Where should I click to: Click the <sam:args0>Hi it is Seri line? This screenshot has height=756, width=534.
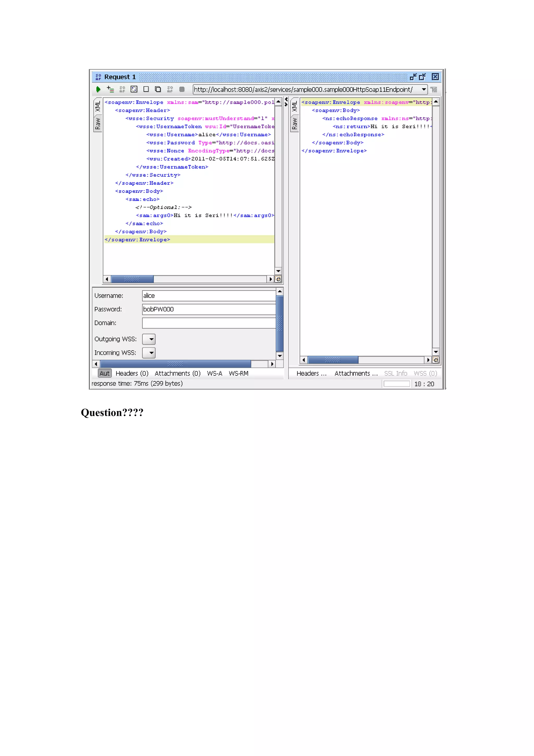tap(205, 215)
